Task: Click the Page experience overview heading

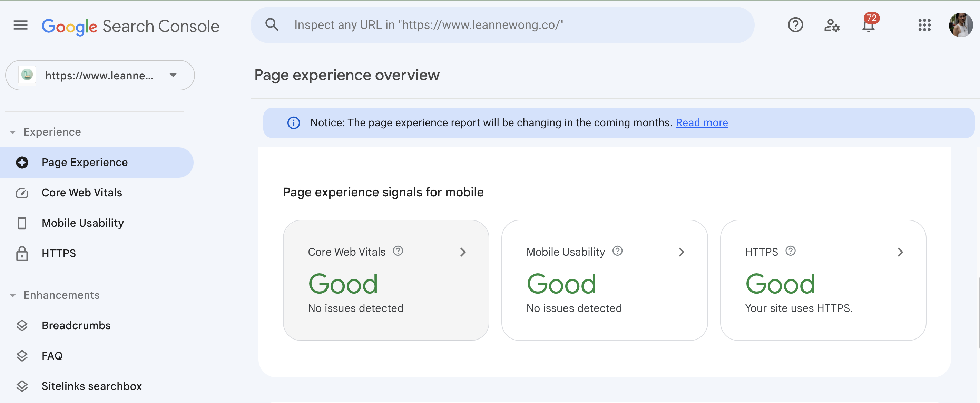Action: pyautogui.click(x=347, y=75)
